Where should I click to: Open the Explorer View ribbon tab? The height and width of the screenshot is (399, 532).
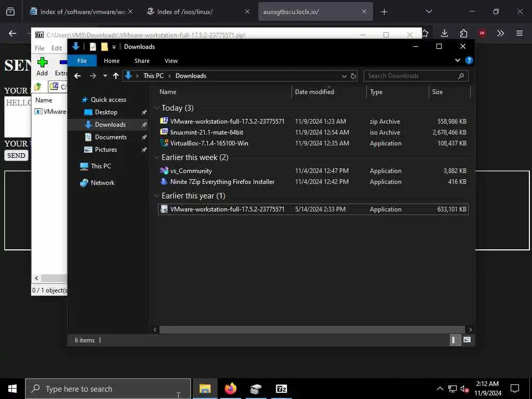click(x=171, y=61)
